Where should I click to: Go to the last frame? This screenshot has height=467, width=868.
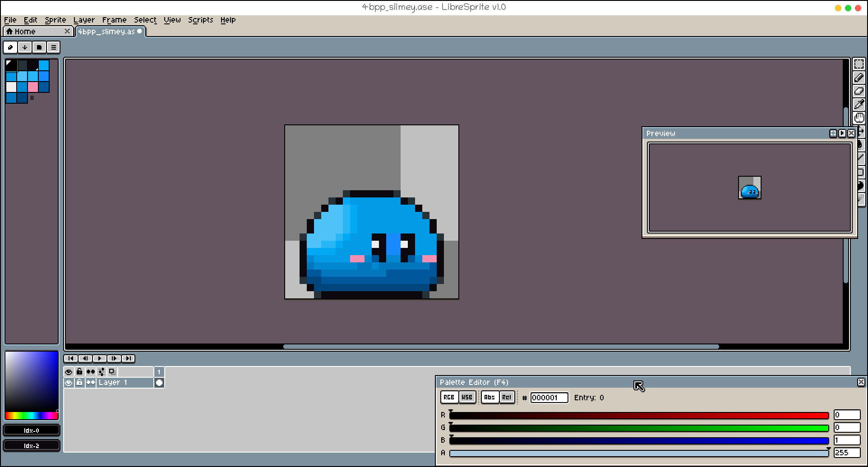(129, 358)
